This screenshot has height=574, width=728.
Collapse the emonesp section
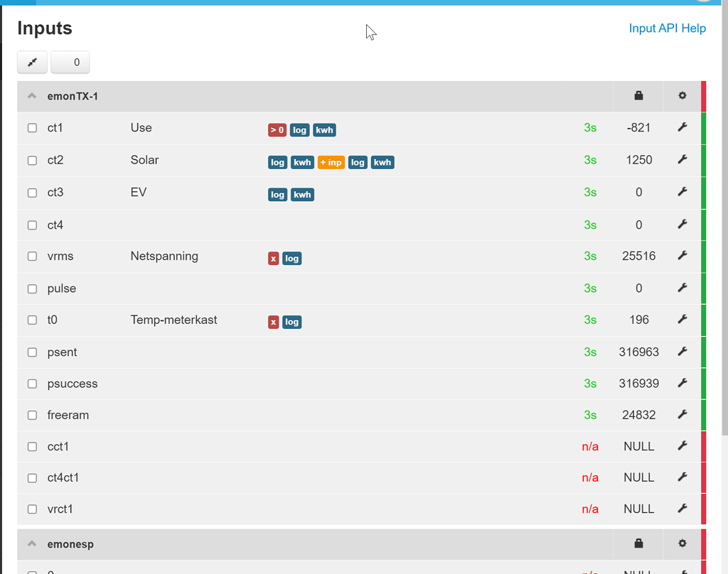pyautogui.click(x=32, y=543)
